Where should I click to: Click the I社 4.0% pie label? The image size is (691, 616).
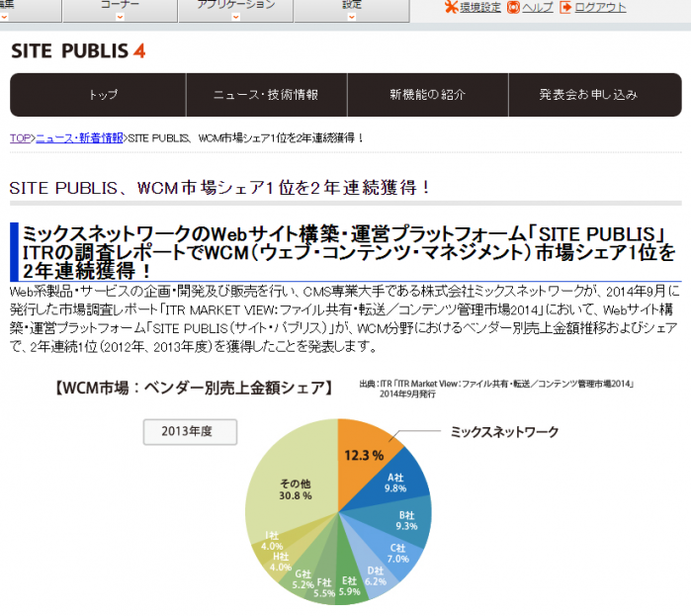tap(272, 541)
